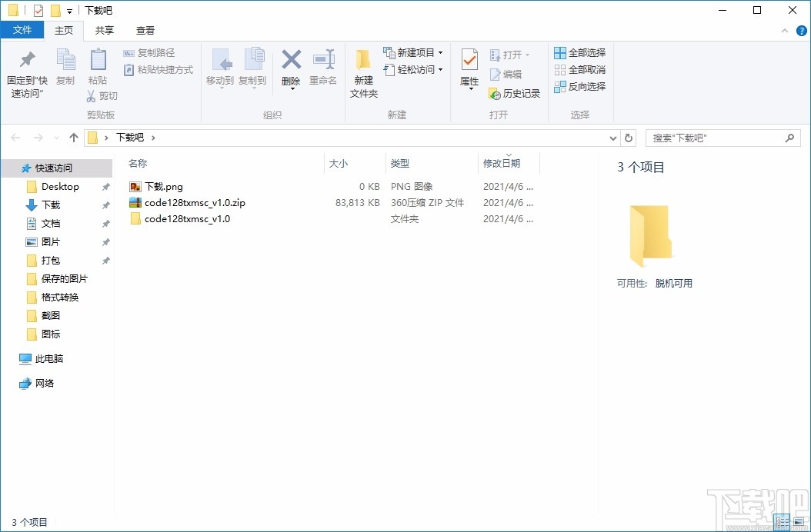Invert the selection with 反向选择
This screenshot has width=811, height=532.
click(579, 87)
